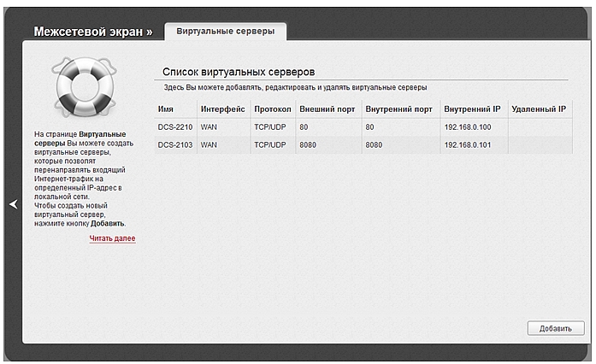Open the Межсетевой экран menu section

pos(92,32)
